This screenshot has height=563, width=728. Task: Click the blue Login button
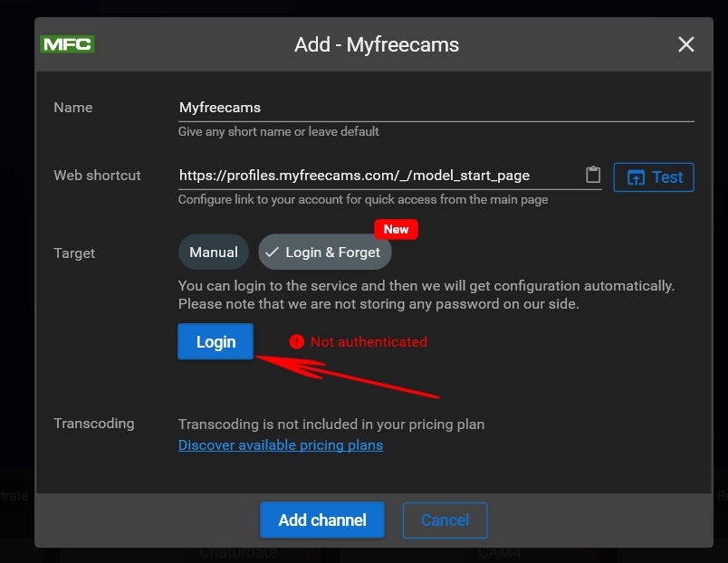pos(216,341)
